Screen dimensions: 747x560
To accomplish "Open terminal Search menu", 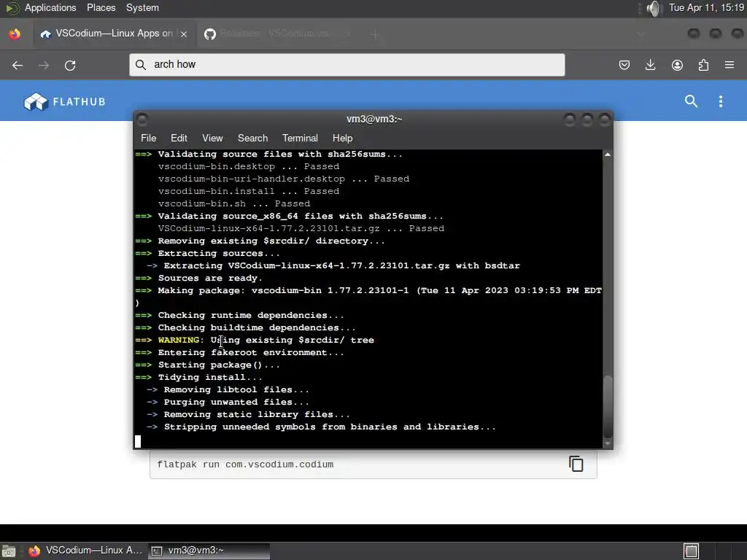I will (252, 138).
